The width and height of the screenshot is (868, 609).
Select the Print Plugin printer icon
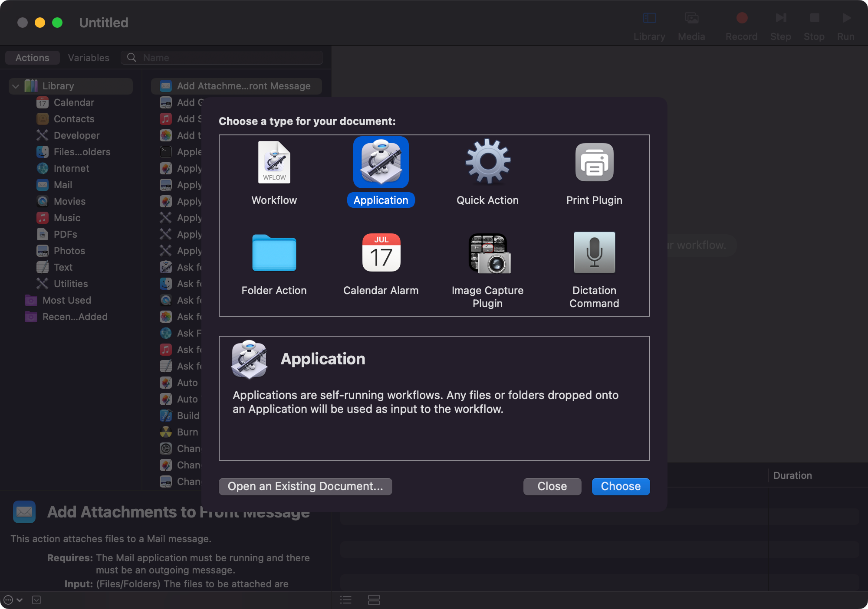[594, 163]
